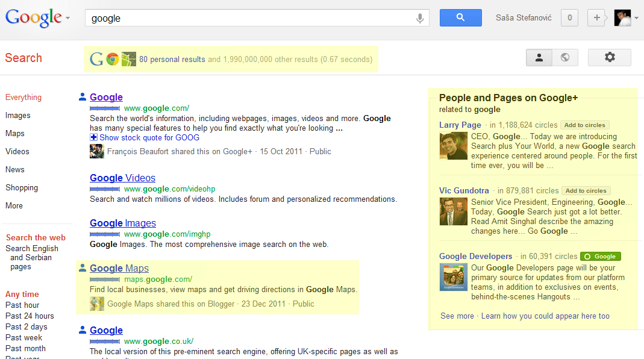Open the Google Videos result title
Viewport: 644px width, 359px height.
pyautogui.click(x=123, y=178)
